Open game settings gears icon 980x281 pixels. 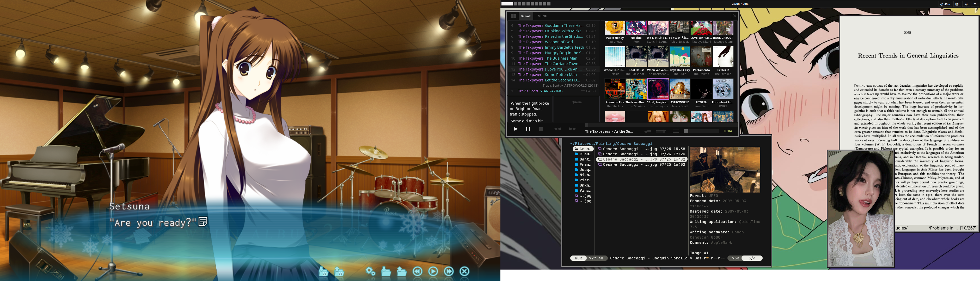pyautogui.click(x=370, y=272)
